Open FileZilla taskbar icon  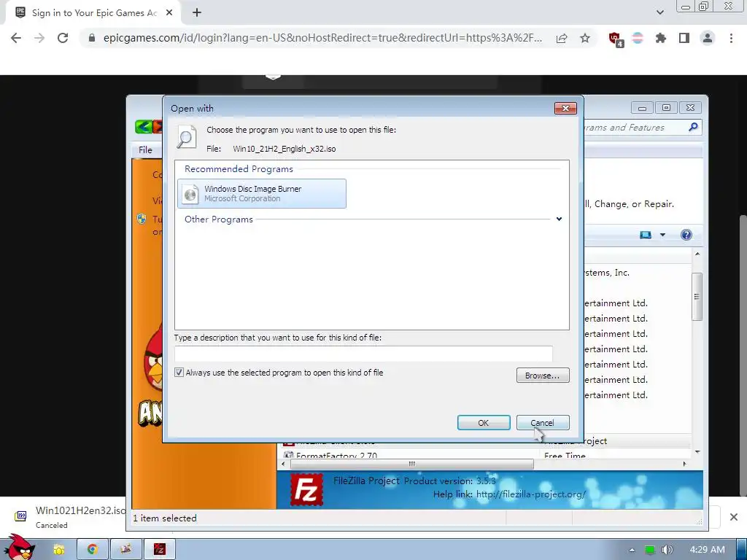pos(160,550)
